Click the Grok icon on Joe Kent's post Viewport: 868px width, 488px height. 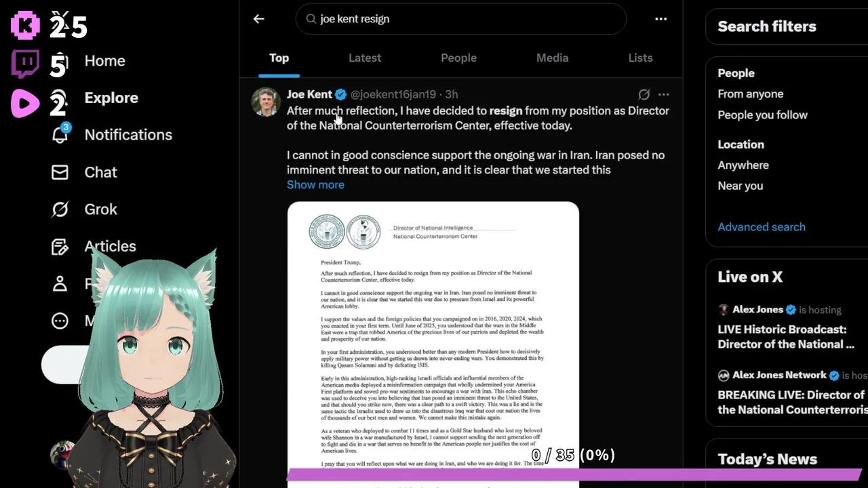(x=644, y=94)
